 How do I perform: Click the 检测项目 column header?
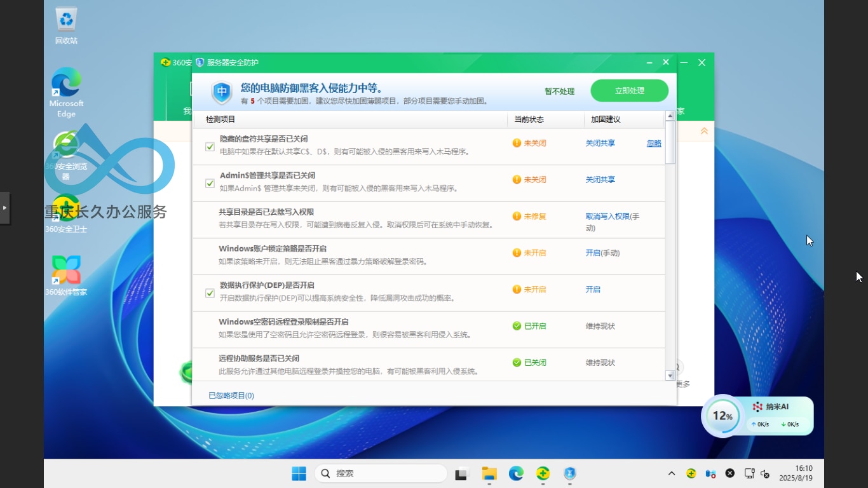(x=220, y=119)
